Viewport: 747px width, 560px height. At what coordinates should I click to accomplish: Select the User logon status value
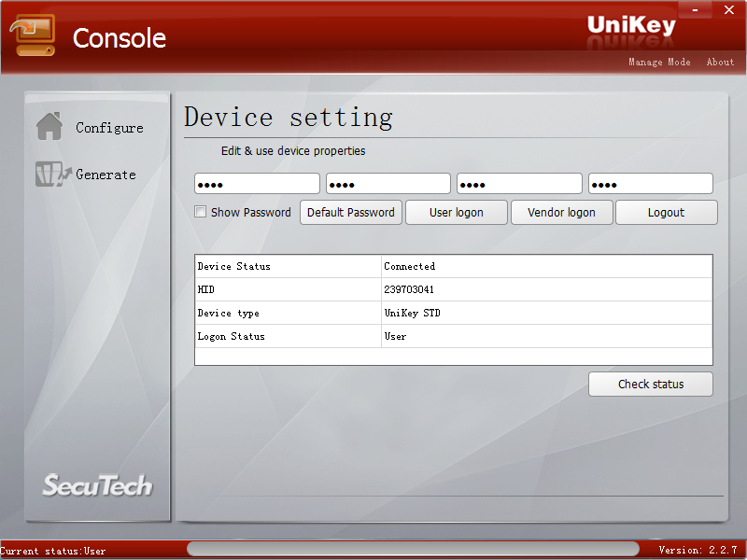click(x=547, y=336)
